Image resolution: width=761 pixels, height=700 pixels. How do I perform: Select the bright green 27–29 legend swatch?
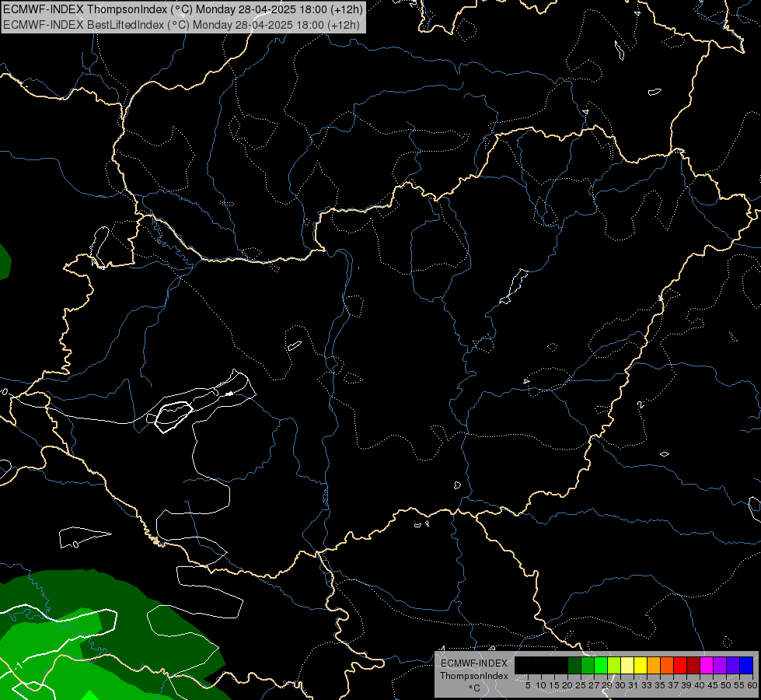600,666
